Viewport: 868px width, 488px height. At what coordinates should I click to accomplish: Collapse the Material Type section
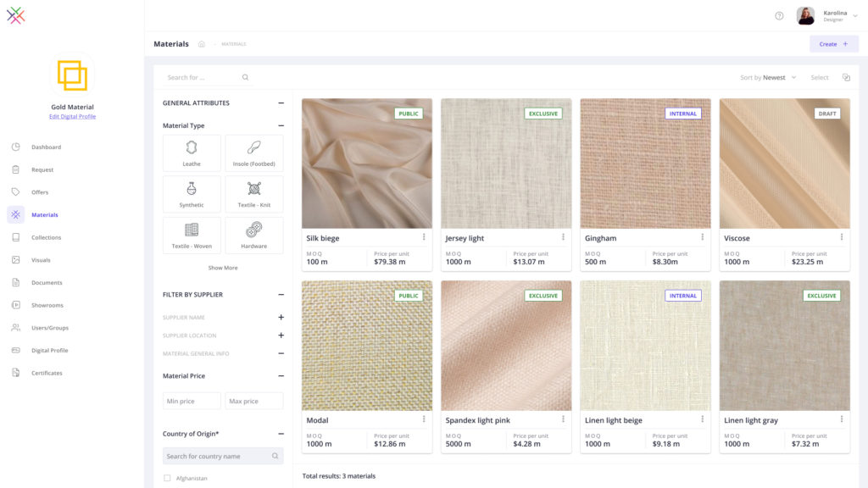click(281, 125)
